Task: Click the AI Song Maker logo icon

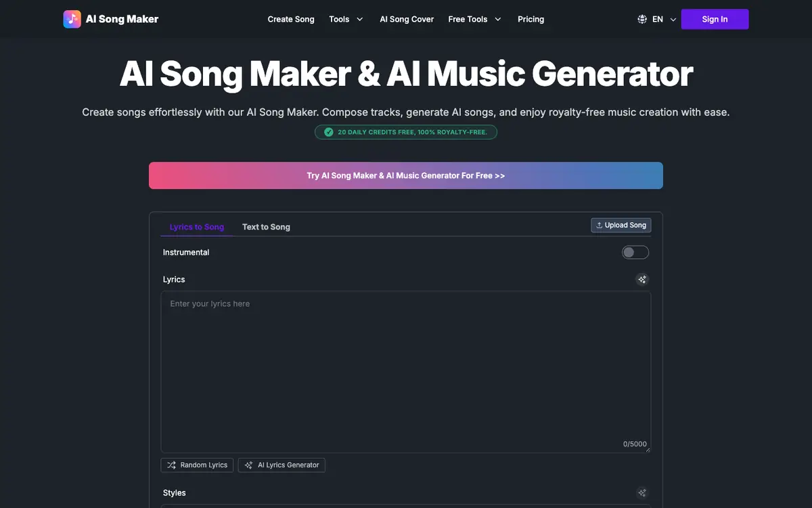Action: pos(72,19)
